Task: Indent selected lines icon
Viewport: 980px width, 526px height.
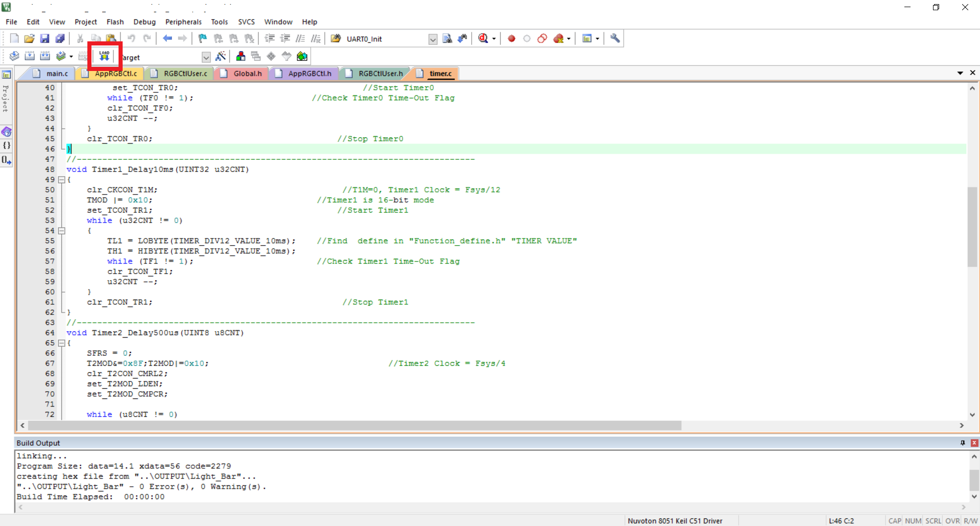Action: (x=270, y=38)
